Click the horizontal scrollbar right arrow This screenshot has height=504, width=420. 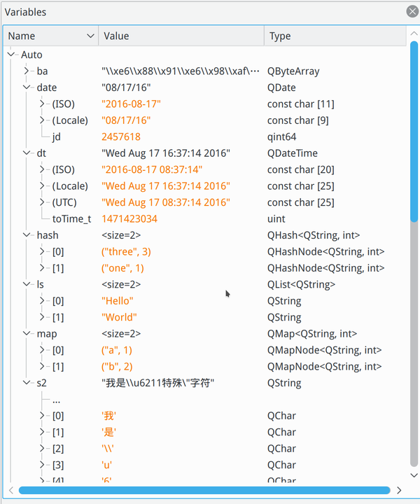(x=399, y=490)
